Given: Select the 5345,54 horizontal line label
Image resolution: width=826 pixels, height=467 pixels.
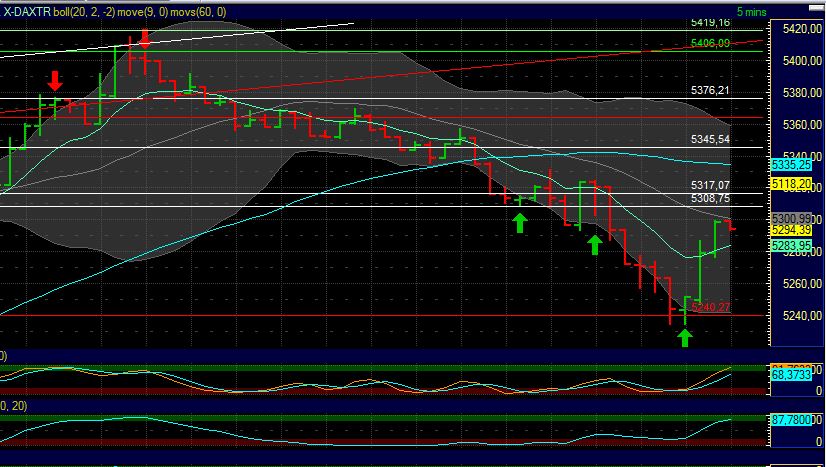Looking at the screenshot, I should coord(709,139).
